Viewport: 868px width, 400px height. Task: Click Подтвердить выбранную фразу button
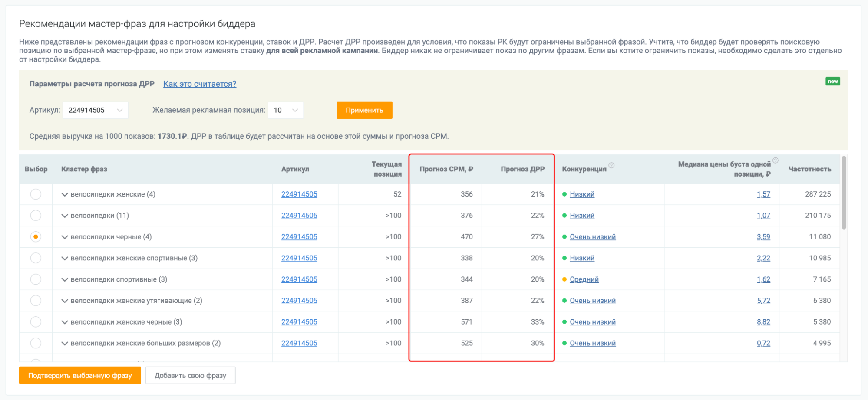tap(80, 376)
